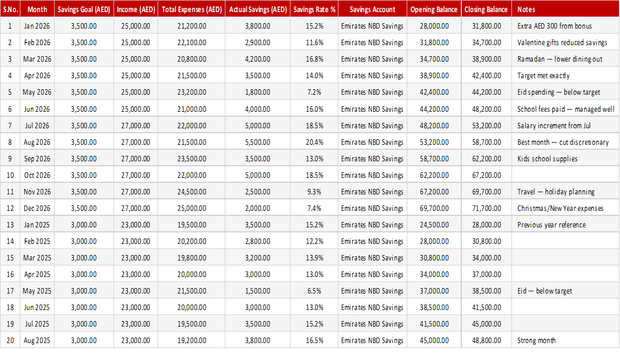Click closing balance 71,700.00 cell
This screenshot has width=620, height=364.
(486, 208)
